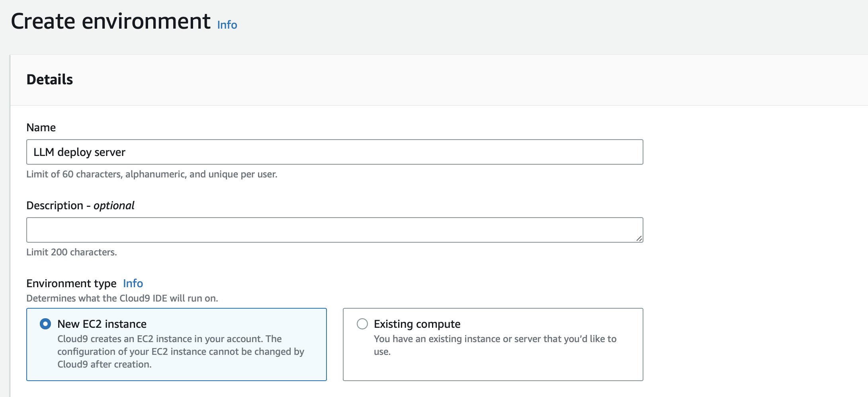Grab the Description box resize handle

[639, 238]
